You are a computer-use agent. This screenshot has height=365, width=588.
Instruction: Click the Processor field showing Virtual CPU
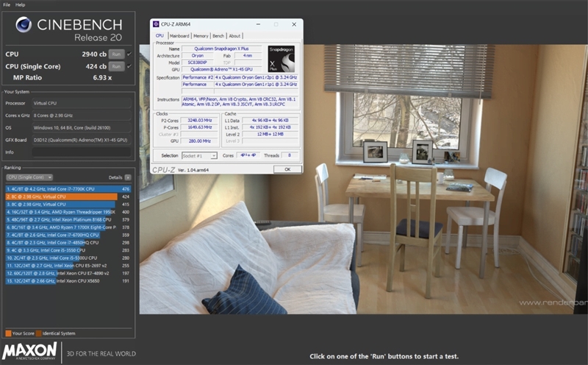point(82,103)
